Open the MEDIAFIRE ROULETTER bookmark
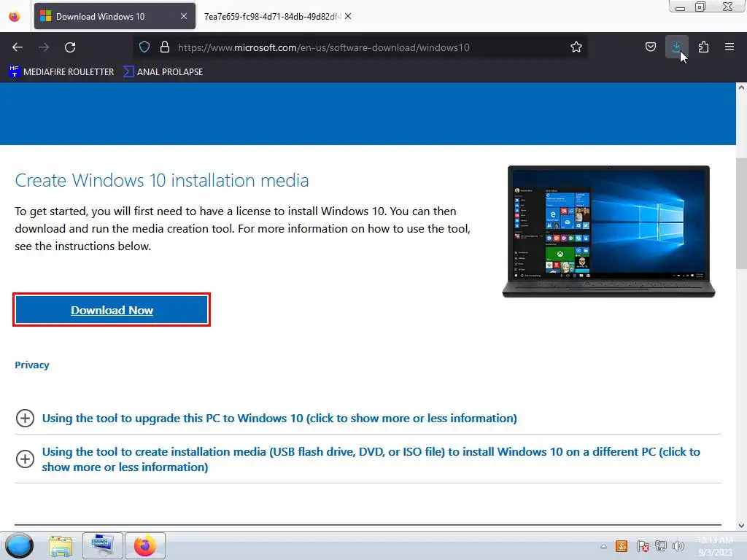Screen dimensions: 747x560 tap(61, 72)
